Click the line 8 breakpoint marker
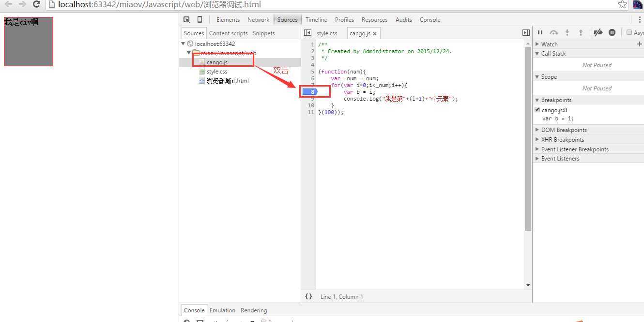Screen dimensions: 644x322 (309, 92)
